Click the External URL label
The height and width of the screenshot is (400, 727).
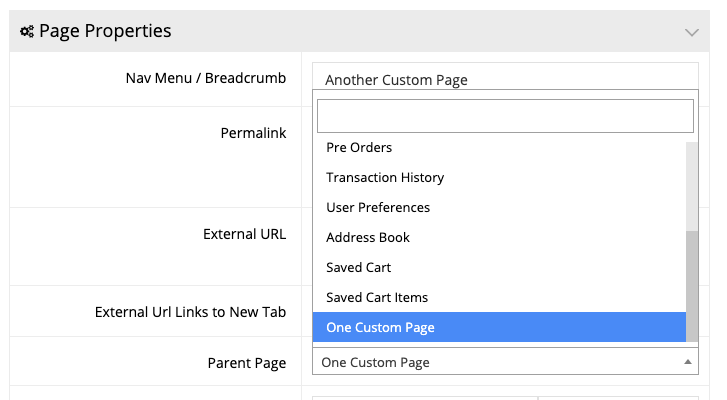pyautogui.click(x=245, y=234)
